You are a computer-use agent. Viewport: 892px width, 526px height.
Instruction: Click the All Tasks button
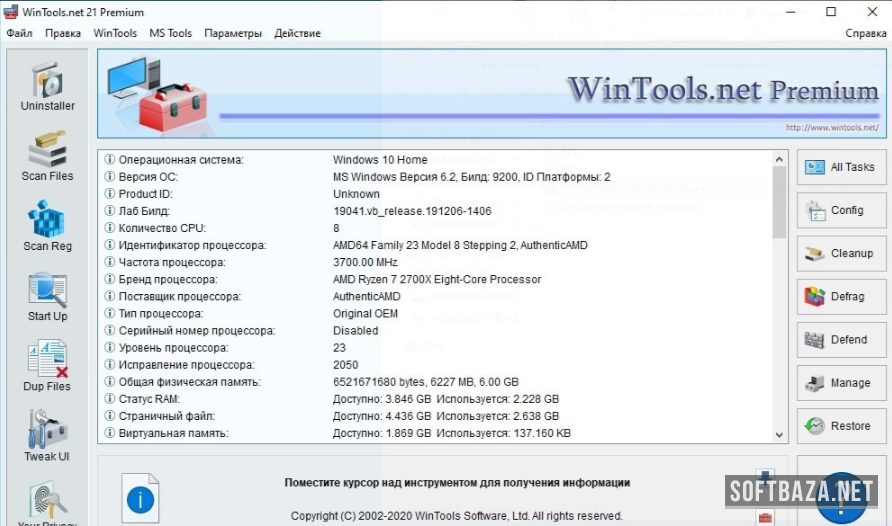841,167
